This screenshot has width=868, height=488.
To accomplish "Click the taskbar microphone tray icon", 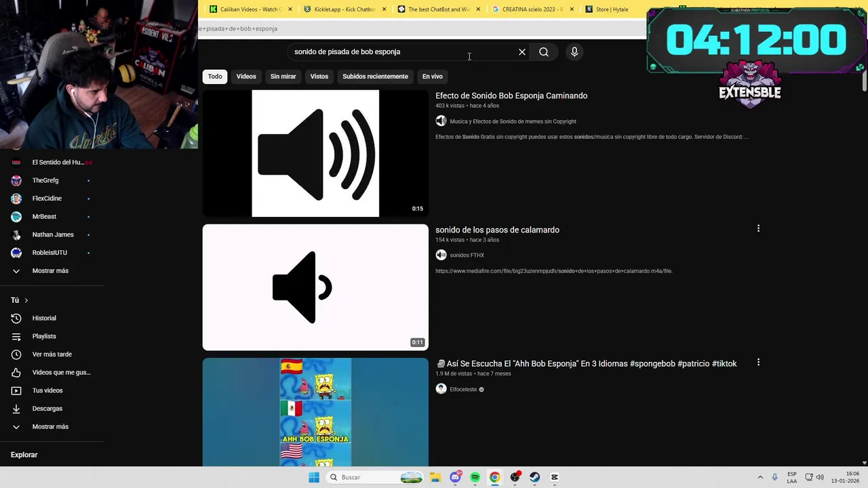I will [775, 477].
